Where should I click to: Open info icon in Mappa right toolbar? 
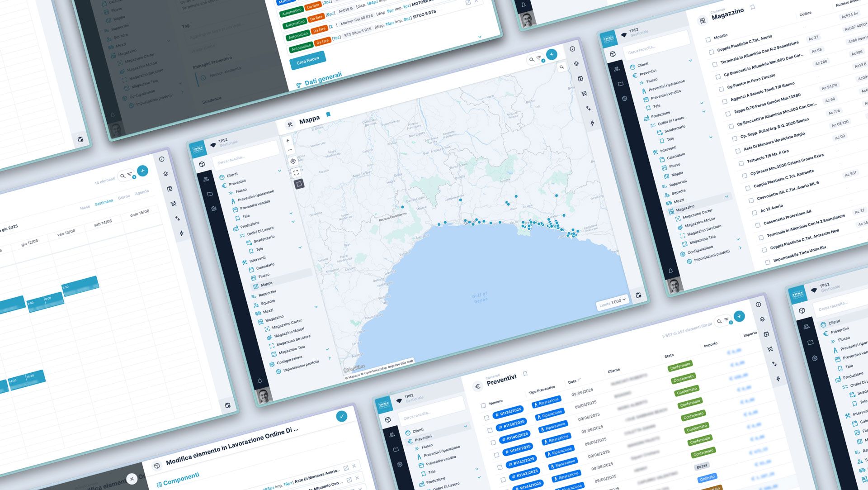coord(572,49)
